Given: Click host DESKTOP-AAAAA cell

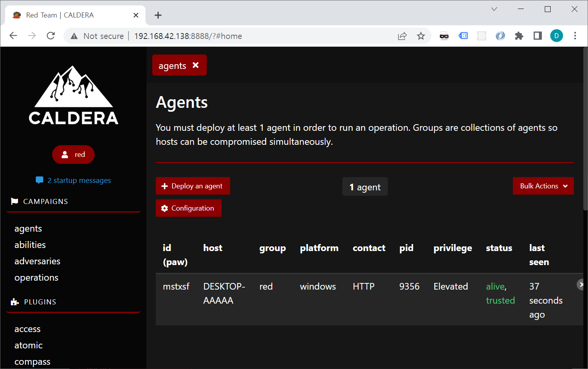Looking at the screenshot, I should coord(224,293).
